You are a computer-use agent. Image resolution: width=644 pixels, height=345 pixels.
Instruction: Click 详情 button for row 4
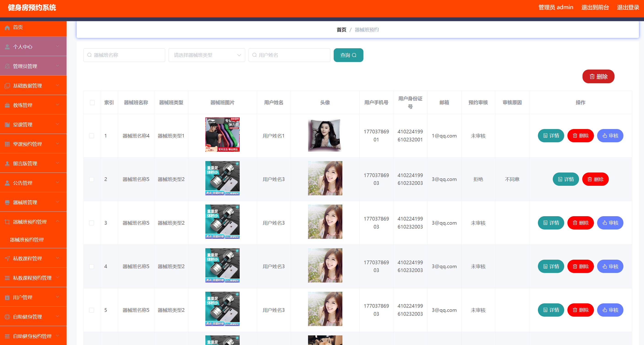pos(551,267)
